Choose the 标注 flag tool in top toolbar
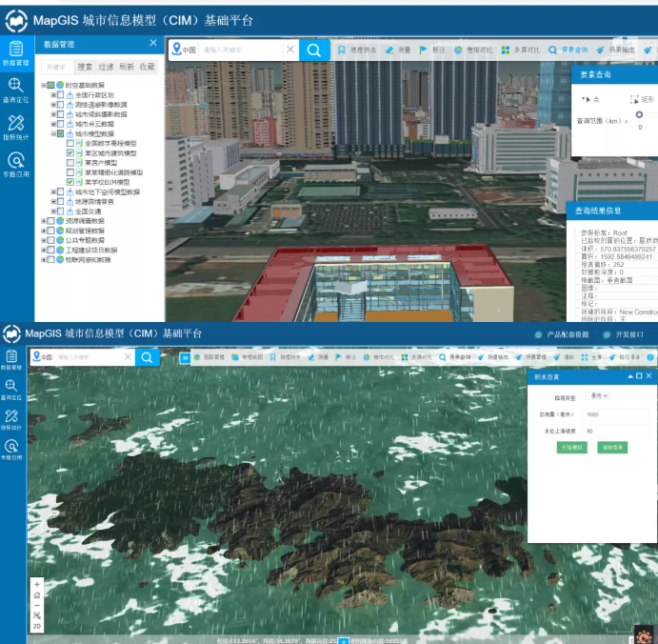This screenshot has height=644, width=658. (x=432, y=50)
